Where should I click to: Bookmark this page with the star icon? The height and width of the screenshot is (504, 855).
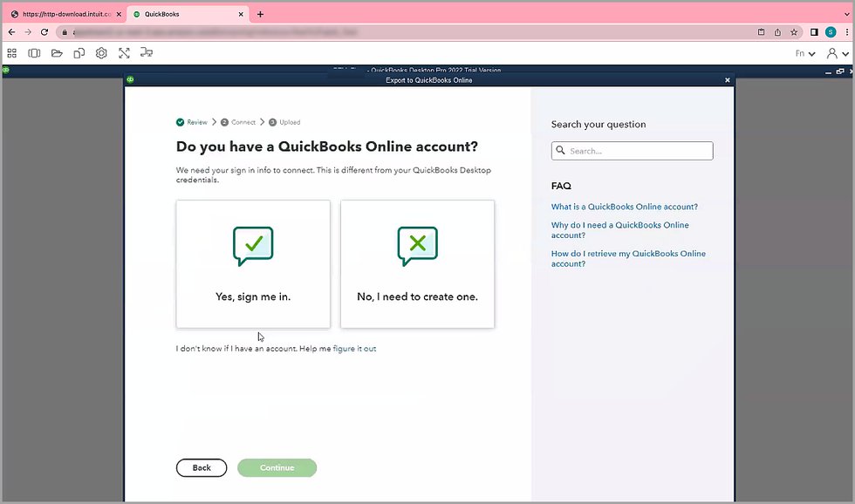794,31
